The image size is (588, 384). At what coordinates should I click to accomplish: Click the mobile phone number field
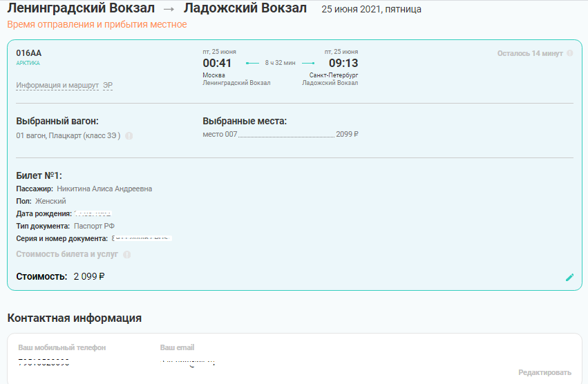point(44,361)
